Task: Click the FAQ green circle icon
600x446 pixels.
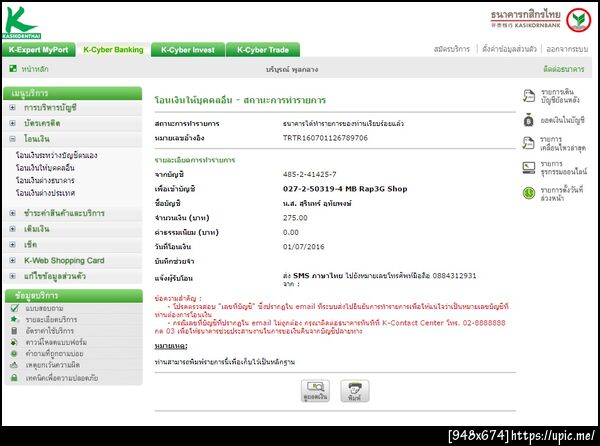Action: click(14, 353)
